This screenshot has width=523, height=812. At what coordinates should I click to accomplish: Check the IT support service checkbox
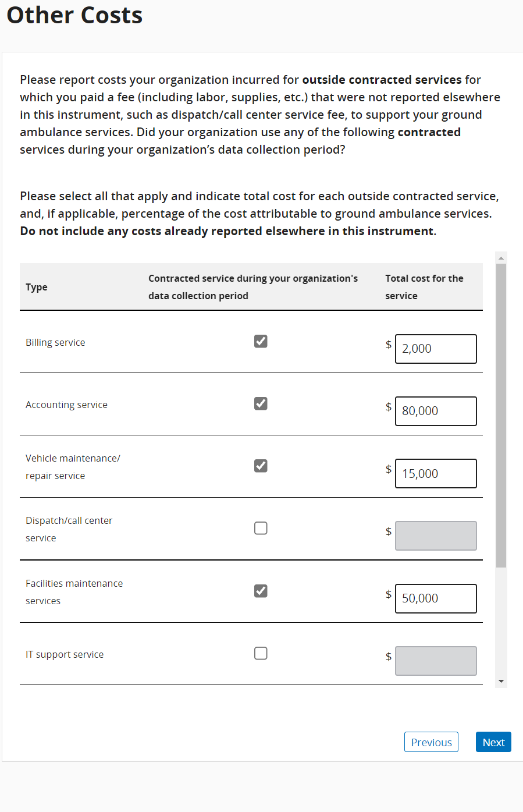tap(261, 653)
